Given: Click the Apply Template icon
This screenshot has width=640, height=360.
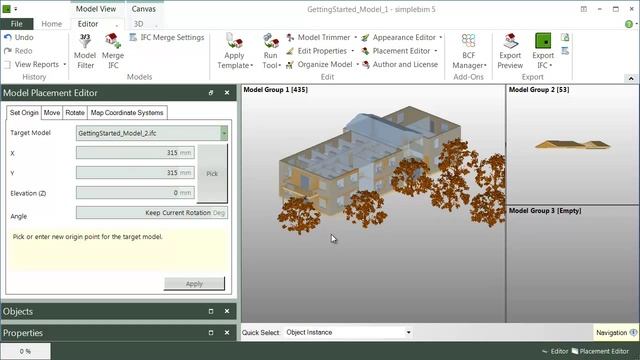Looking at the screenshot, I should point(234,41).
